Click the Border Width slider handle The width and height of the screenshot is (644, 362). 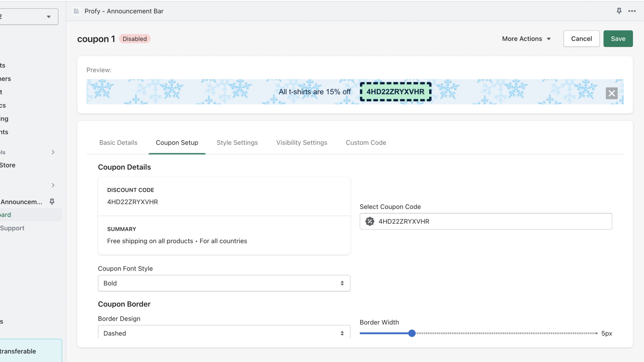click(x=412, y=333)
